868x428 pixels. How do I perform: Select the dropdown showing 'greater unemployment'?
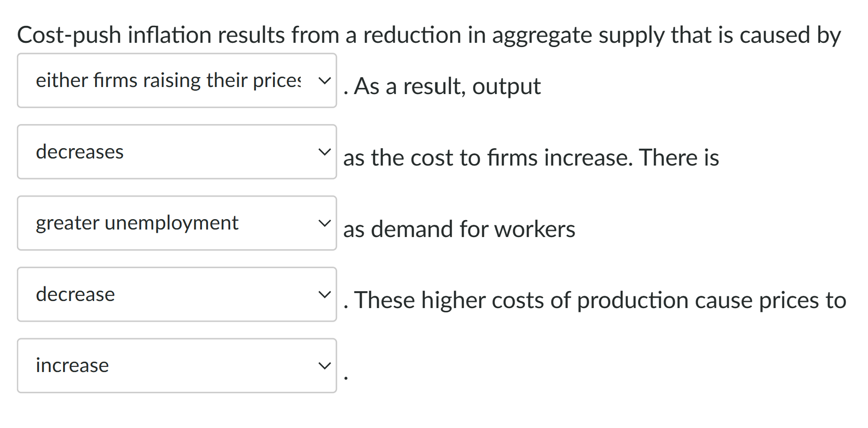pos(177,223)
